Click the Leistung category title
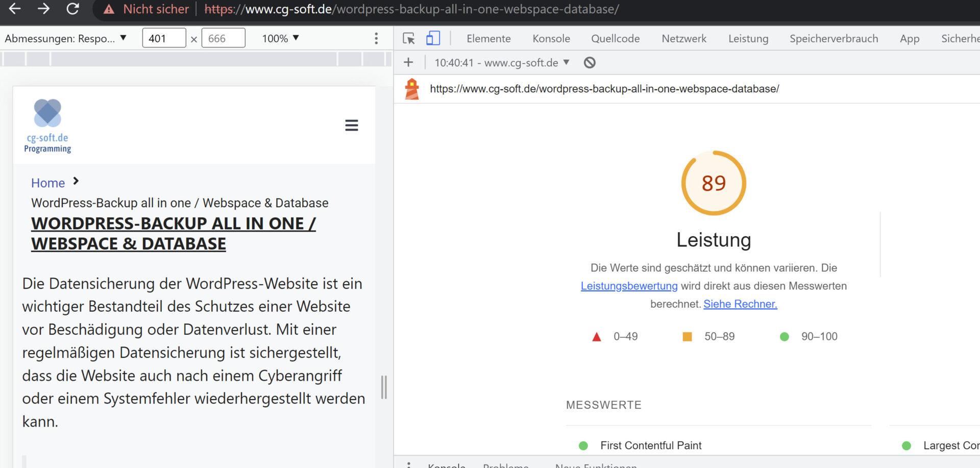Image resolution: width=980 pixels, height=468 pixels. pos(714,240)
